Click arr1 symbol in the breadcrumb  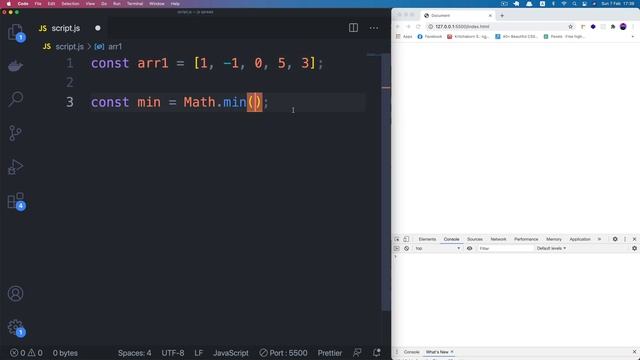pos(114,47)
